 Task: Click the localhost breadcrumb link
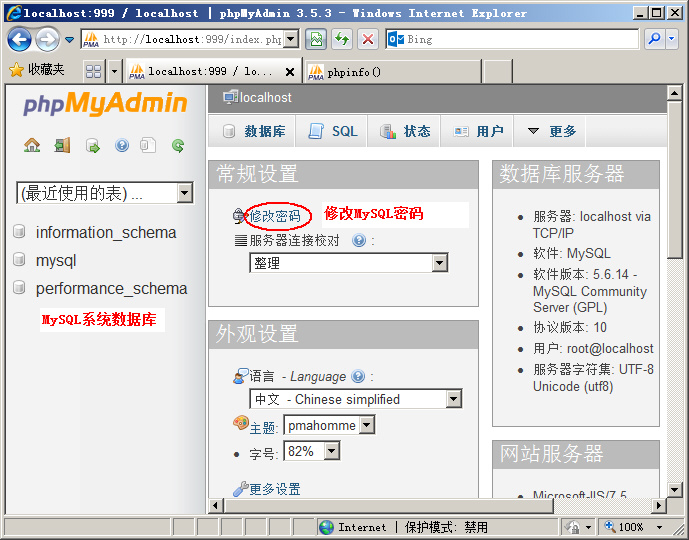point(265,98)
